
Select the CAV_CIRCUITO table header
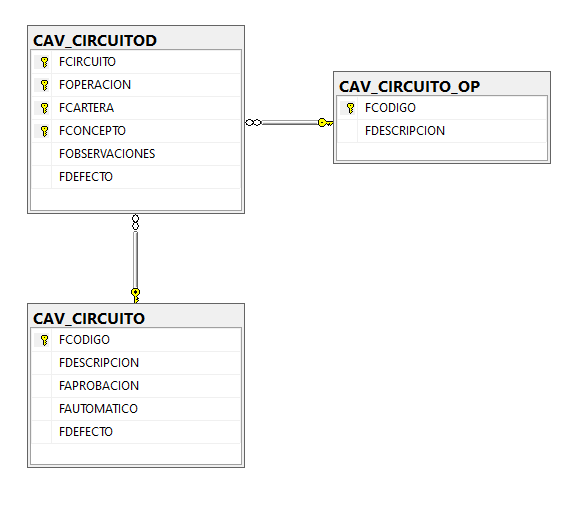click(x=136, y=317)
